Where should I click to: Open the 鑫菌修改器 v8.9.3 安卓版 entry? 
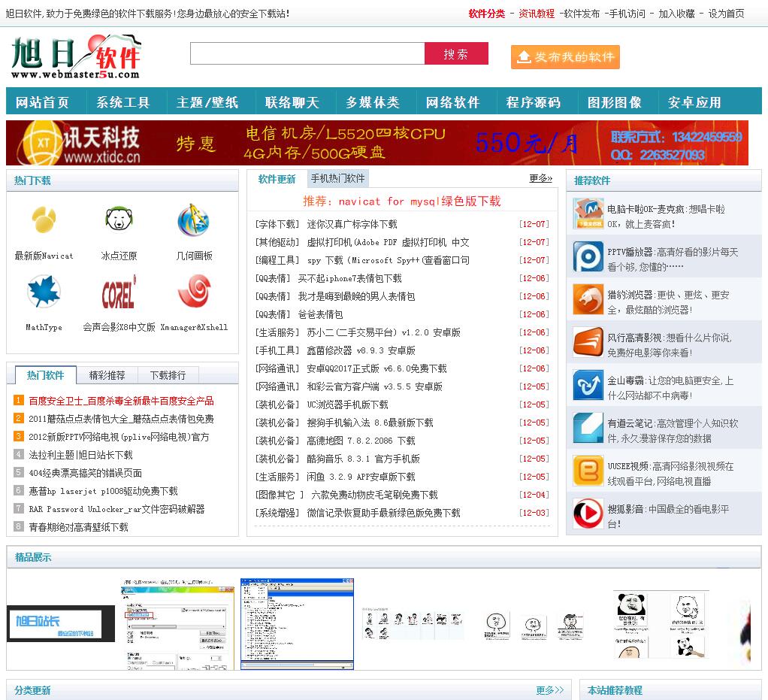(x=361, y=350)
